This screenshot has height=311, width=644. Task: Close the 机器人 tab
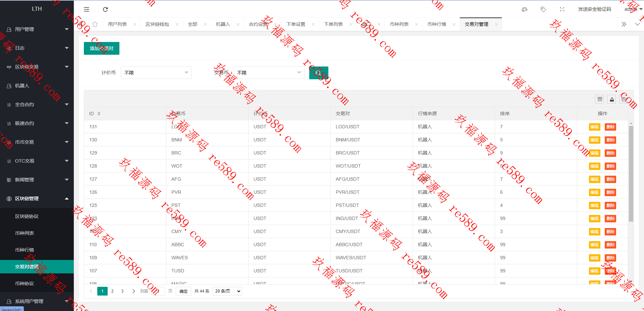coord(238,24)
